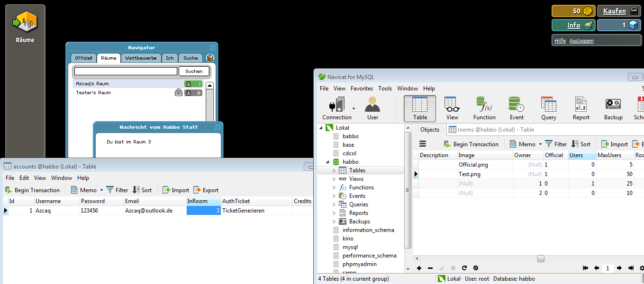This screenshot has width=644, height=284.
Task: Click Begin Transaction in rooms table toolbar
Action: click(x=471, y=144)
